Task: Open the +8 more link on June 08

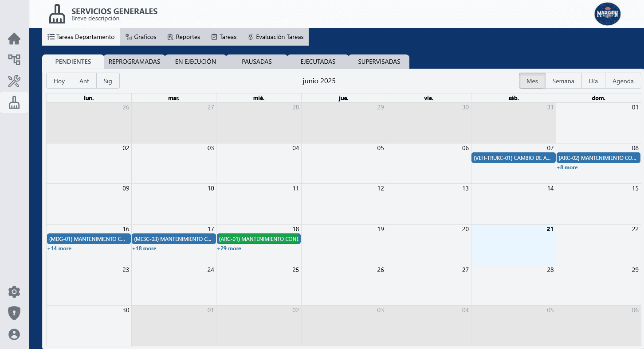Action: point(567,167)
